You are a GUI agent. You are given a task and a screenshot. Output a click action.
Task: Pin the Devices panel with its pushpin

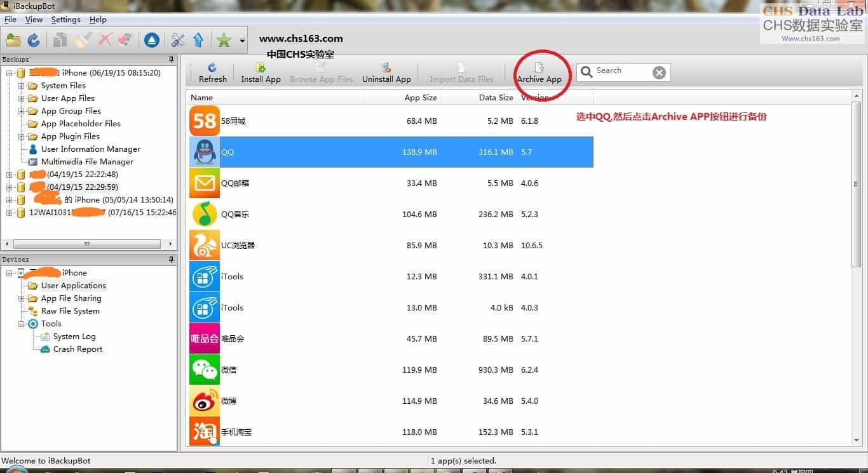[171, 259]
